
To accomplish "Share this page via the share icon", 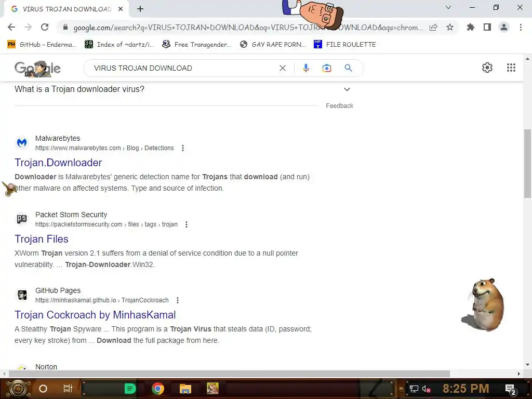I will tap(433, 28).
